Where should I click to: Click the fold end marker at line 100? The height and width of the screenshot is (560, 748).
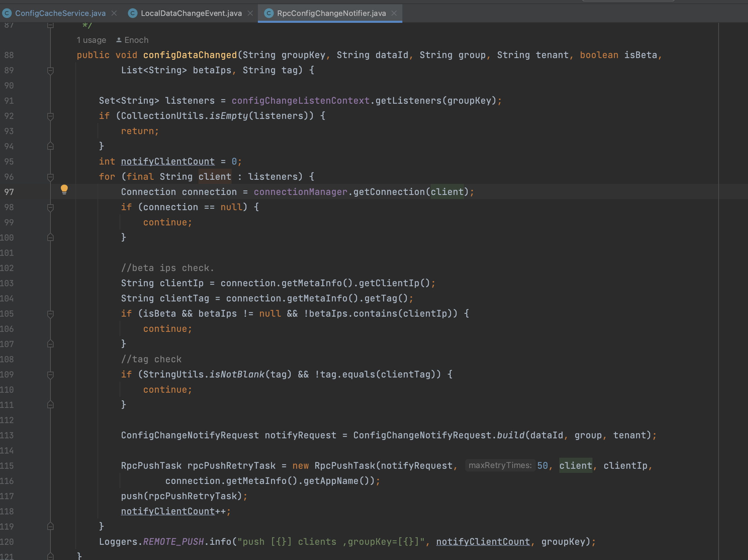[x=50, y=237]
